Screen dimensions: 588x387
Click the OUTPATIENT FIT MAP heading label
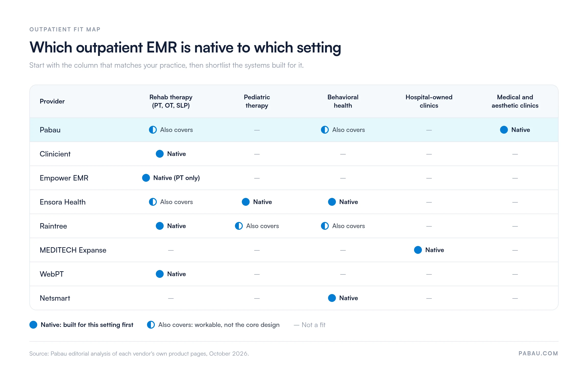[65, 29]
